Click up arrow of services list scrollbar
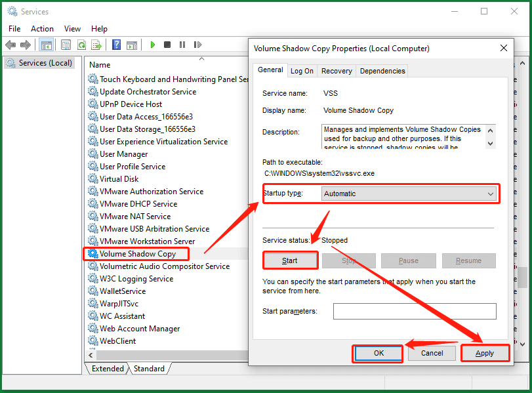The height and width of the screenshot is (393, 532). pyautogui.click(x=523, y=63)
